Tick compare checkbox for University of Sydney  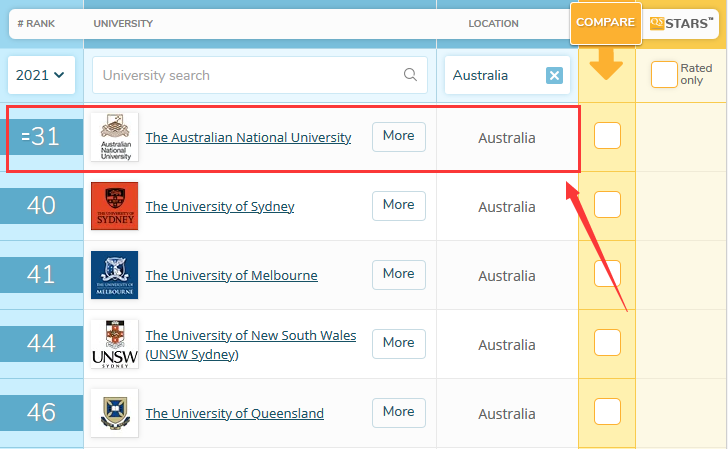click(607, 204)
